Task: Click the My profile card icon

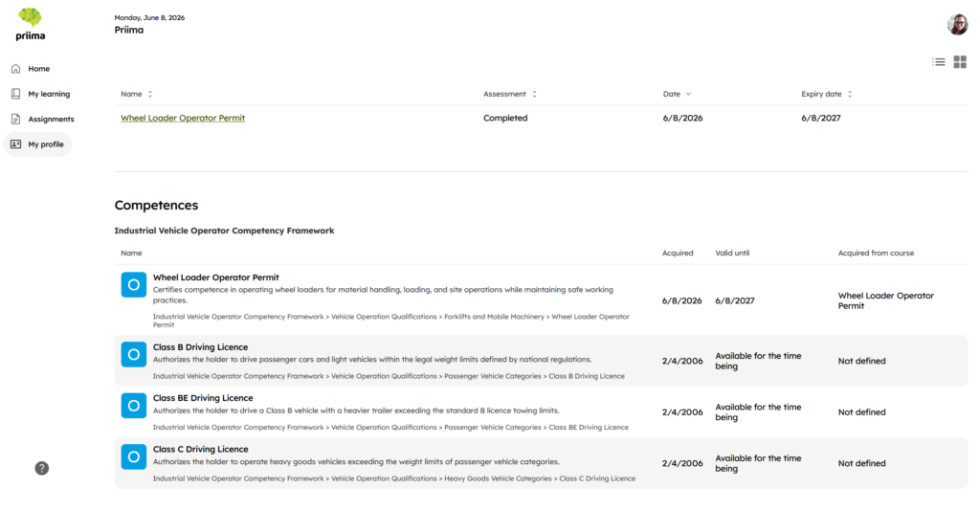Action: 15,144
